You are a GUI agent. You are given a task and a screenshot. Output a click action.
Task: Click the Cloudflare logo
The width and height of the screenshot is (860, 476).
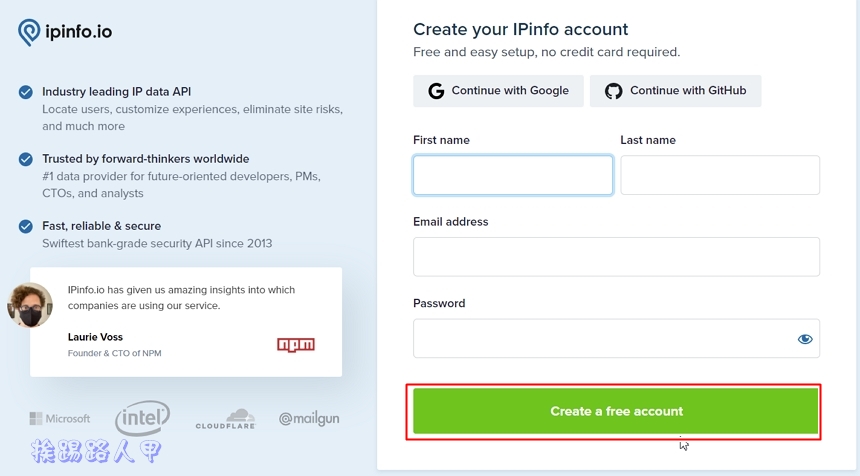click(225, 419)
